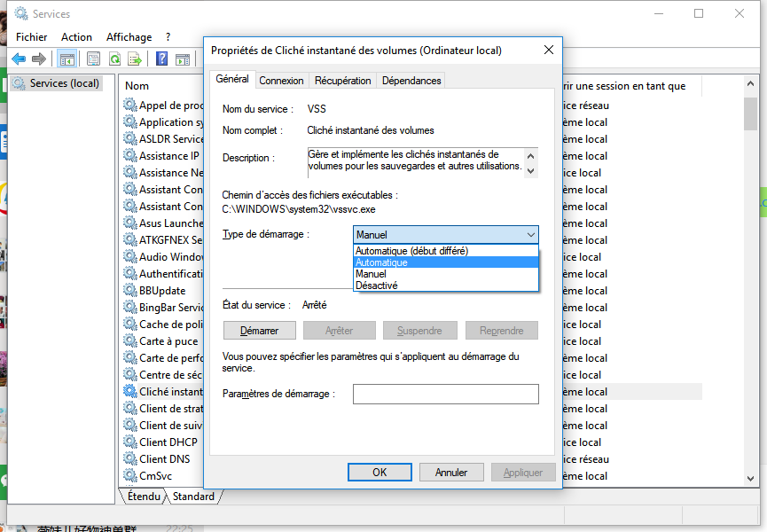
Task: Click gear icon of Assistance IP
Action: pyautogui.click(x=129, y=155)
